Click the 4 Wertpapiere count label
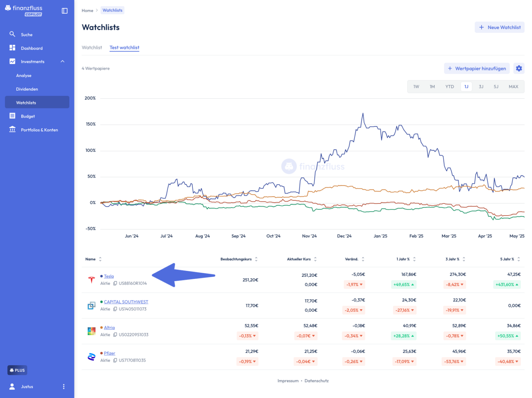The height and width of the screenshot is (398, 532). point(95,69)
